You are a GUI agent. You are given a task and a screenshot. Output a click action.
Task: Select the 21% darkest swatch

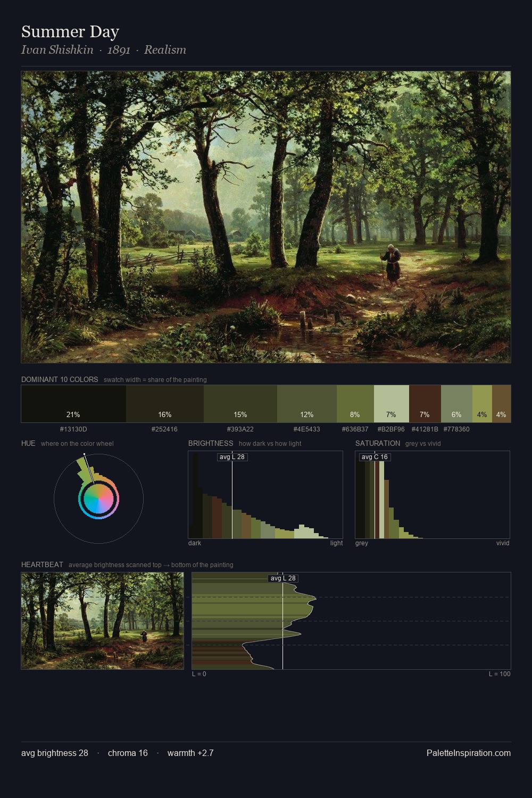73,404
